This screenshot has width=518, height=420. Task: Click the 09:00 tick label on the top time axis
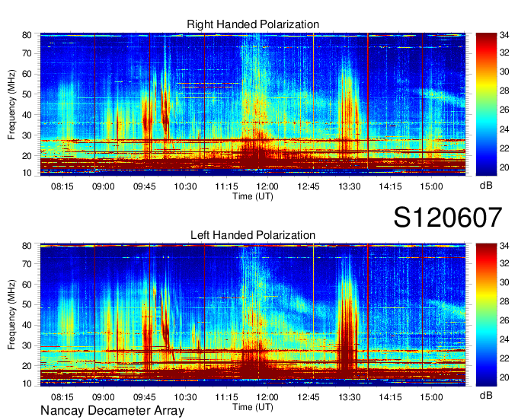104,186
